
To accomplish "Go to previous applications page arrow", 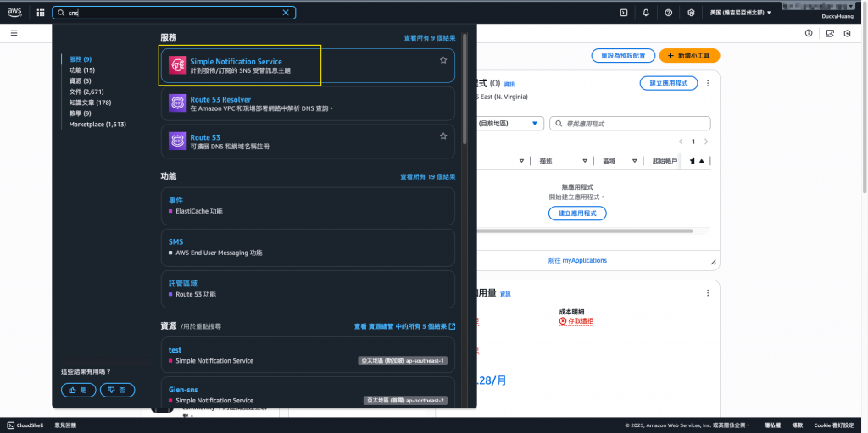I will [x=681, y=142].
